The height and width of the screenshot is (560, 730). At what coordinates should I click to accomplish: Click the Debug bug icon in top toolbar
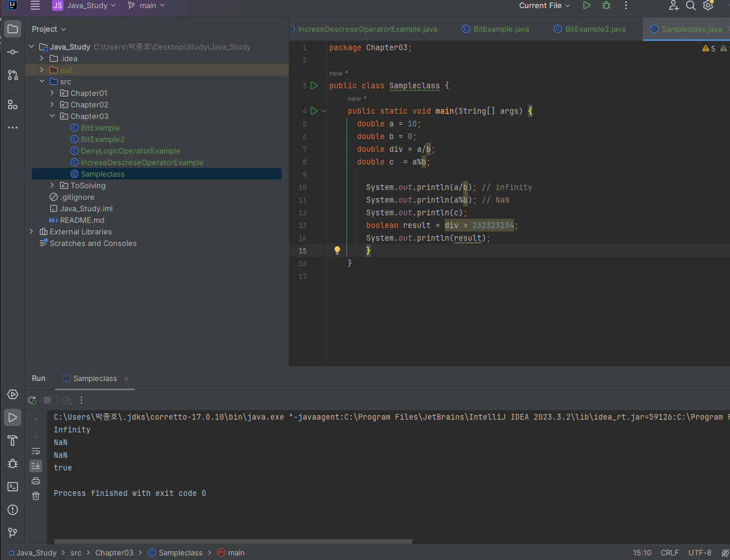click(606, 6)
